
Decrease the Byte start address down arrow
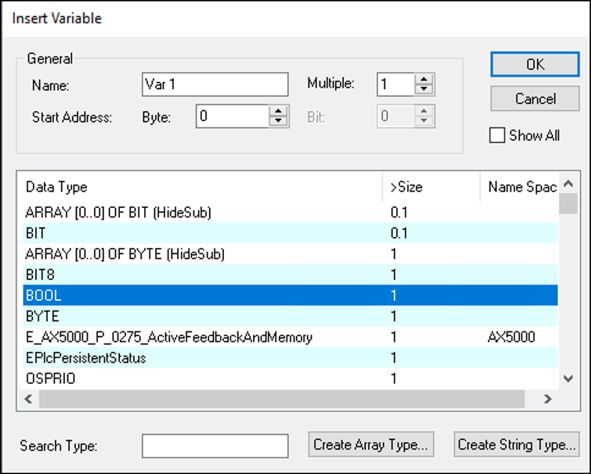[278, 121]
